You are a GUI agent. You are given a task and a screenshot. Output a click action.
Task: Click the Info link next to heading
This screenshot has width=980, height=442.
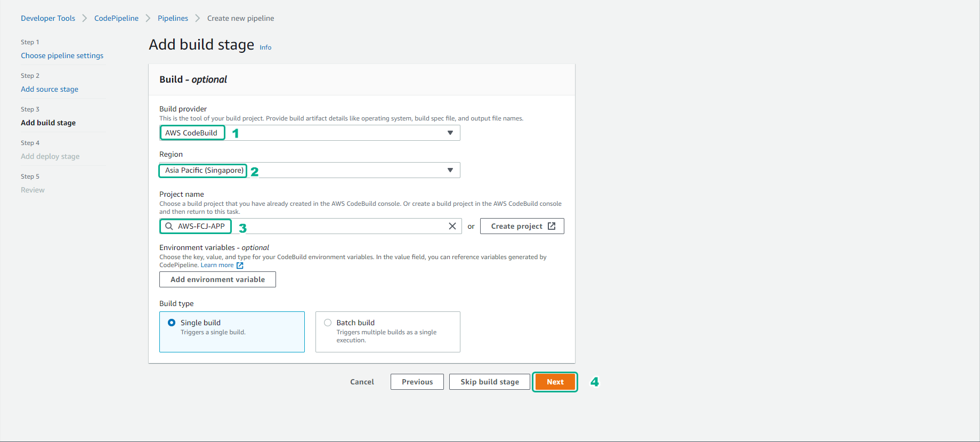265,47
